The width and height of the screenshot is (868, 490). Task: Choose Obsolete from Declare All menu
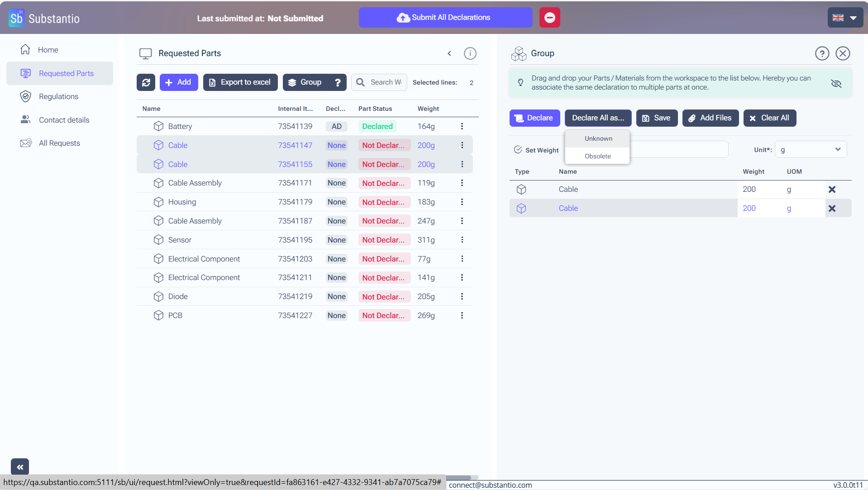[597, 156]
